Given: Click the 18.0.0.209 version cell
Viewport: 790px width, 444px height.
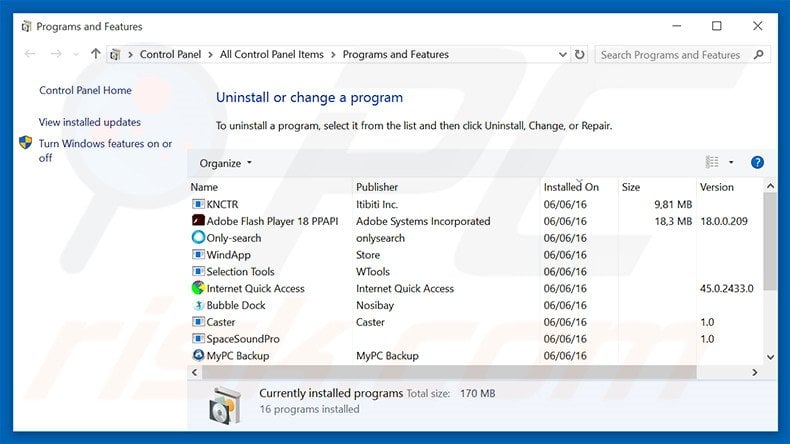Looking at the screenshot, I should pos(724,221).
